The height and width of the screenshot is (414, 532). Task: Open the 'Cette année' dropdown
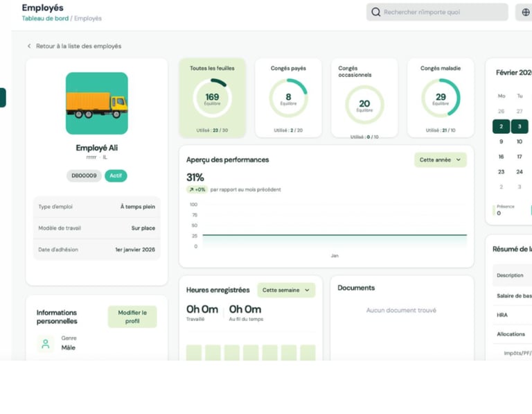(x=440, y=159)
